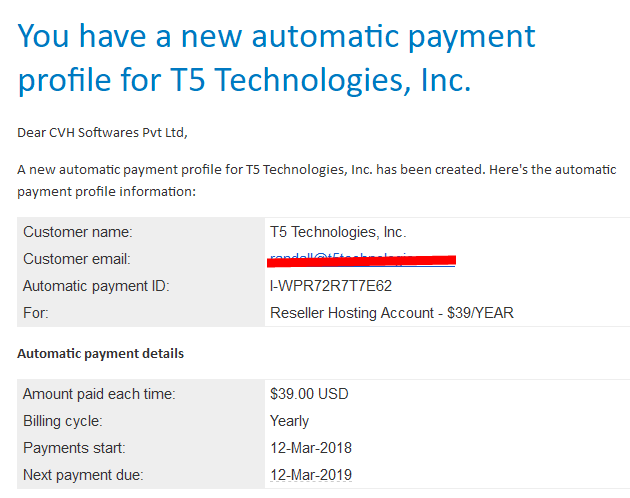
Task: Click the 'Payments start:' label
Action: (x=74, y=448)
